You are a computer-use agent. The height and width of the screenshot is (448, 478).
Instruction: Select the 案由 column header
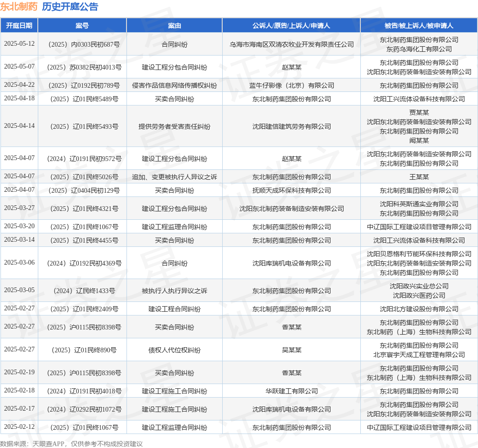175,26
